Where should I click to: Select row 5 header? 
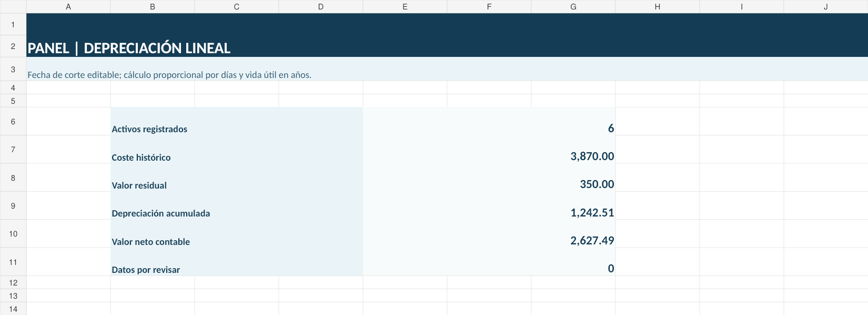[13, 101]
